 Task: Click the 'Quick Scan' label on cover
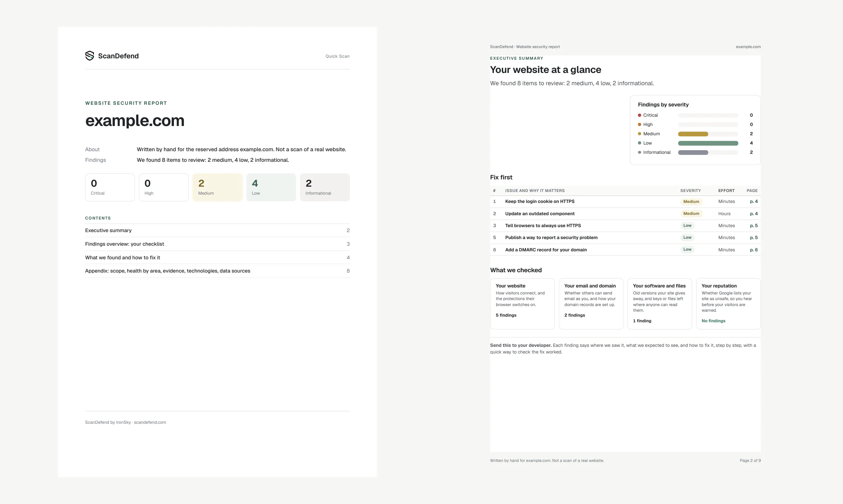(x=337, y=56)
